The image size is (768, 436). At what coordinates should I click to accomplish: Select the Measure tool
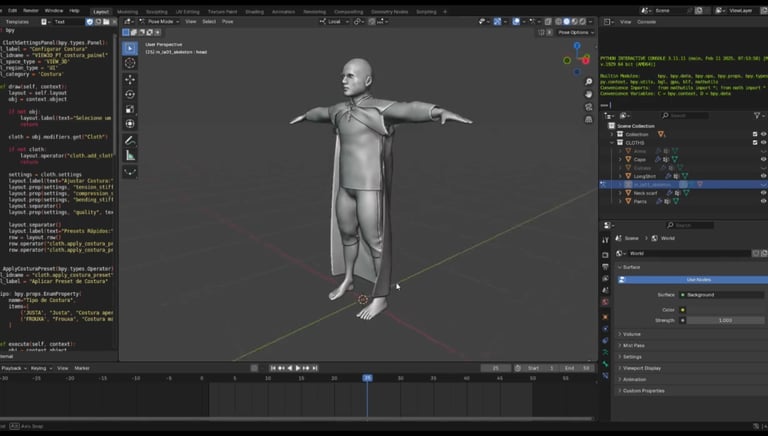tap(130, 155)
